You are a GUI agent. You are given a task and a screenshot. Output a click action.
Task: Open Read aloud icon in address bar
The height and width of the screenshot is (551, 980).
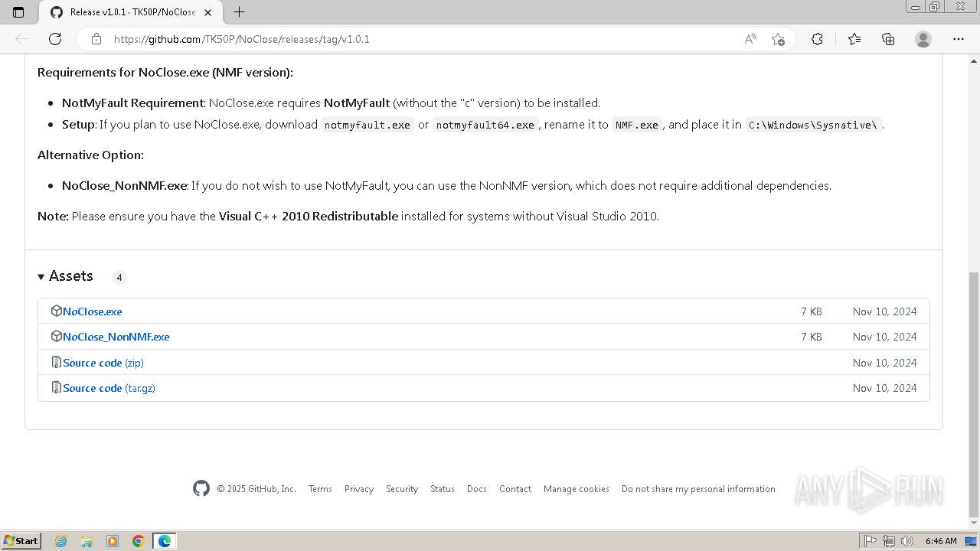750,39
